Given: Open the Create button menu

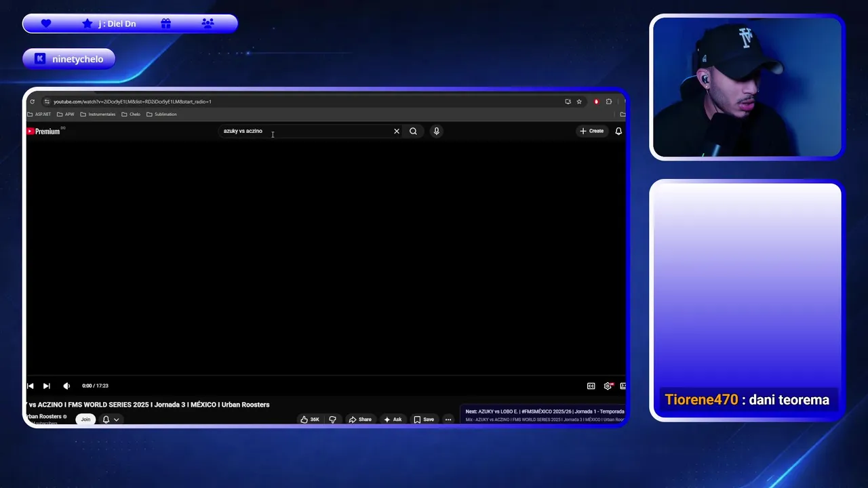Looking at the screenshot, I should pos(592,131).
